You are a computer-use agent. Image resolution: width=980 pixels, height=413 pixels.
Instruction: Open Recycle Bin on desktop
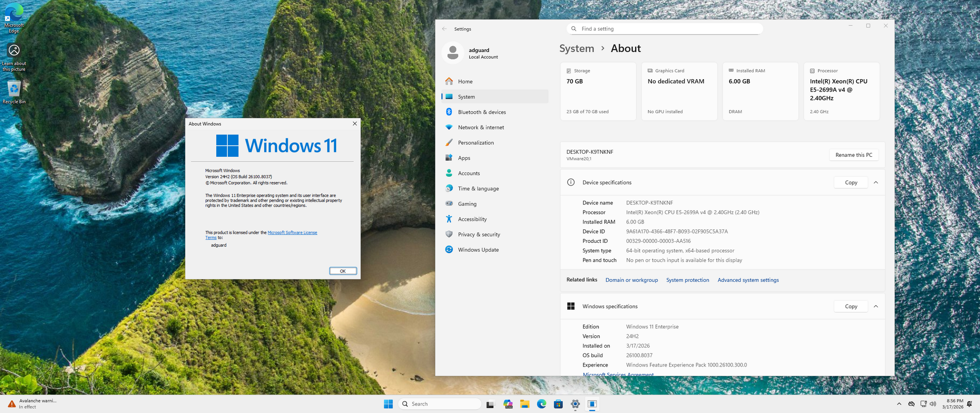(14, 92)
